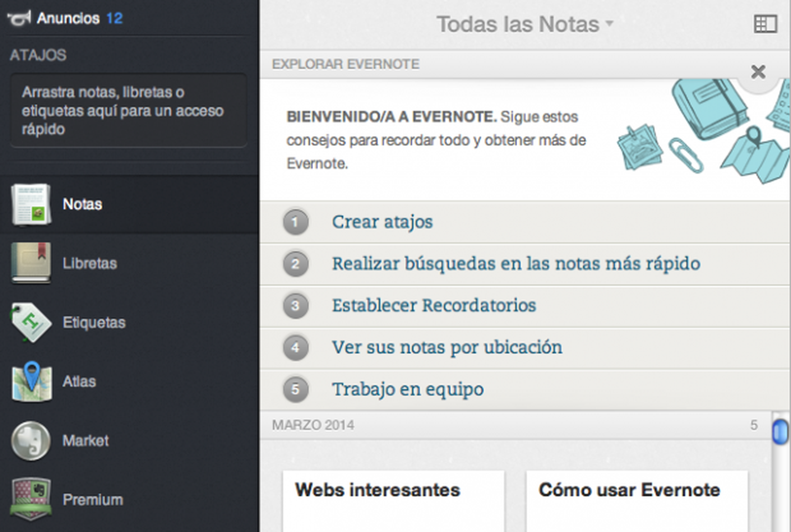Click the Anuncios megaphone icon
This screenshot has width=791, height=532.
click(x=19, y=17)
